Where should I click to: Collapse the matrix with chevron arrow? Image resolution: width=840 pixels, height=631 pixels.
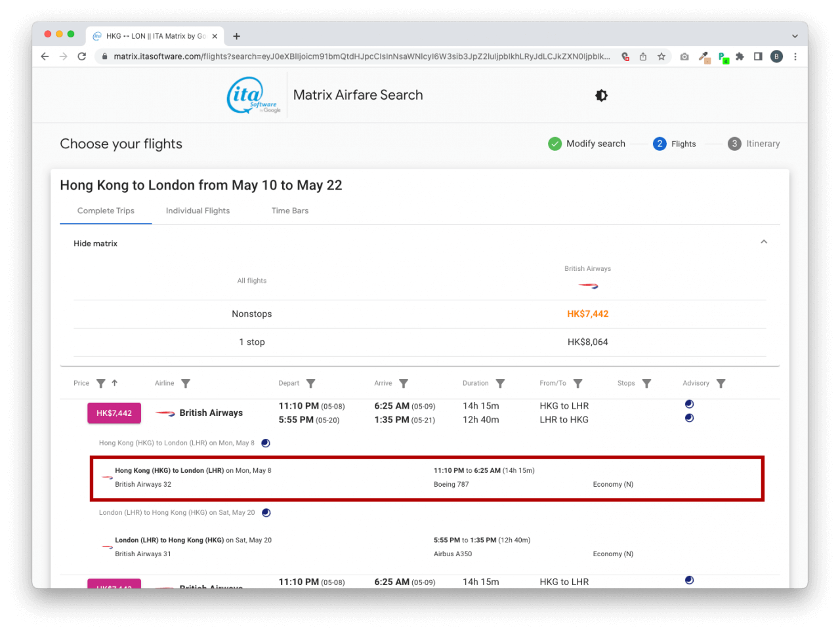(x=764, y=242)
